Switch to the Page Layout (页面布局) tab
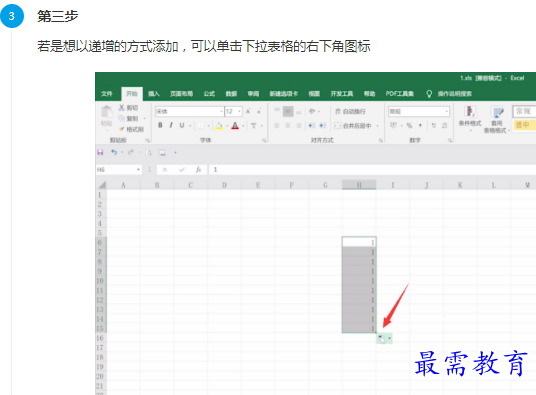The height and width of the screenshot is (395, 536). pos(182,94)
